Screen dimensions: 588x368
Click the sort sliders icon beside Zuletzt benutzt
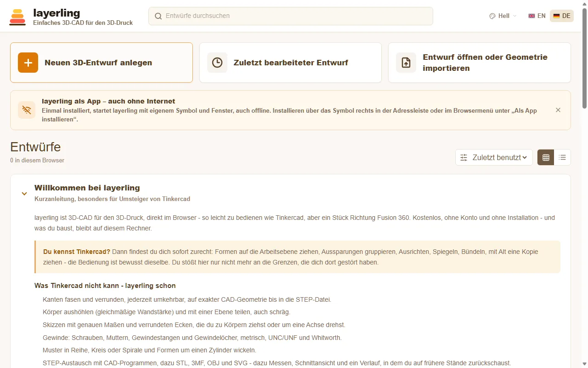(x=464, y=157)
